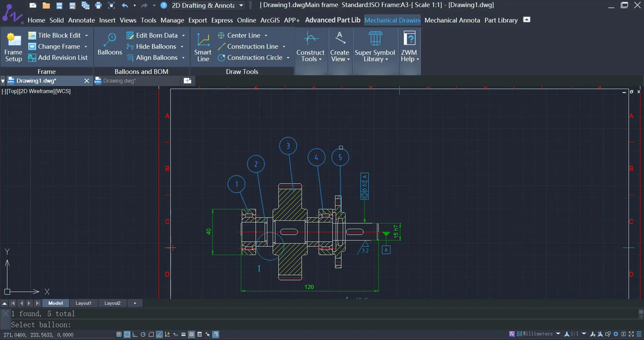This screenshot has width=644, height=340.
Task: Switch to the Annotate ribbon tab
Action: point(81,20)
